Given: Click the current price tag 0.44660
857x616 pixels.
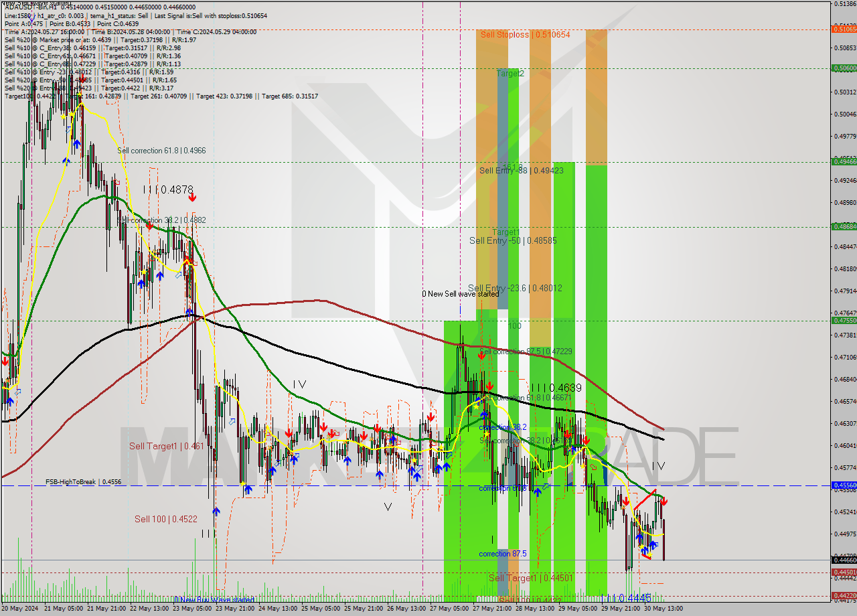Looking at the screenshot, I should tap(844, 560).
